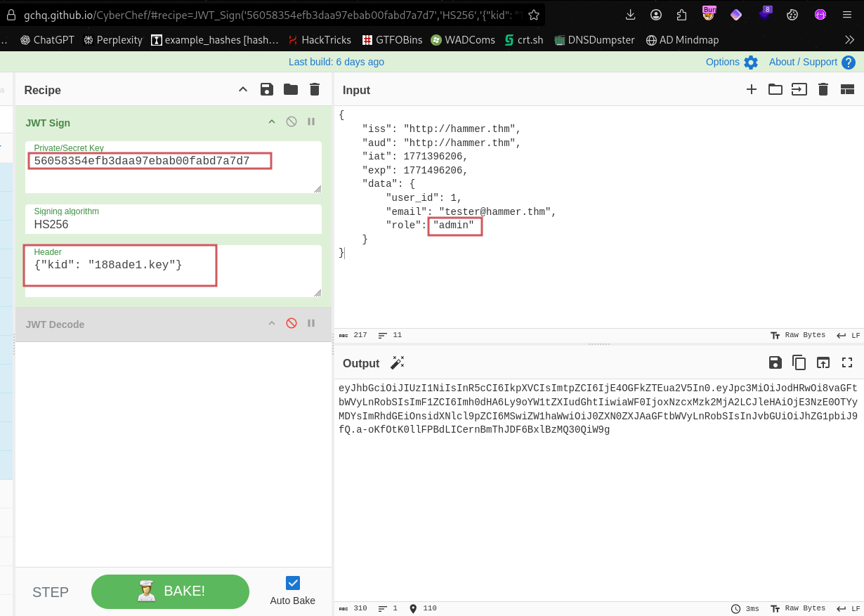Save the recipe with the disk icon
The width and height of the screenshot is (864, 616).
[x=266, y=89]
